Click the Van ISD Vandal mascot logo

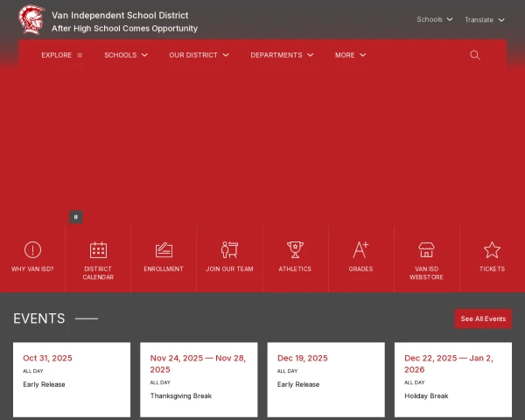click(x=31, y=20)
